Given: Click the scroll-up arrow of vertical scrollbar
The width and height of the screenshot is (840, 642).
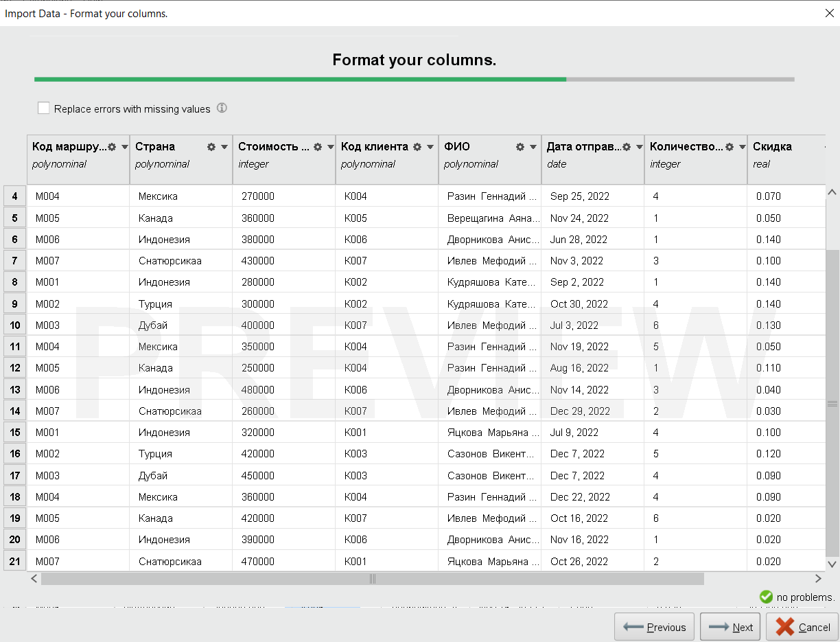Looking at the screenshot, I should click(x=832, y=192).
